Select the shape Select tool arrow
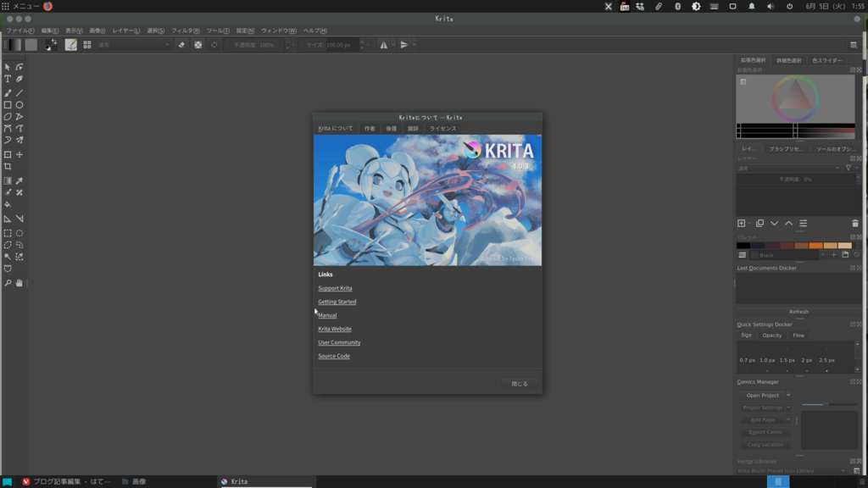868x488 pixels. tap(8, 67)
